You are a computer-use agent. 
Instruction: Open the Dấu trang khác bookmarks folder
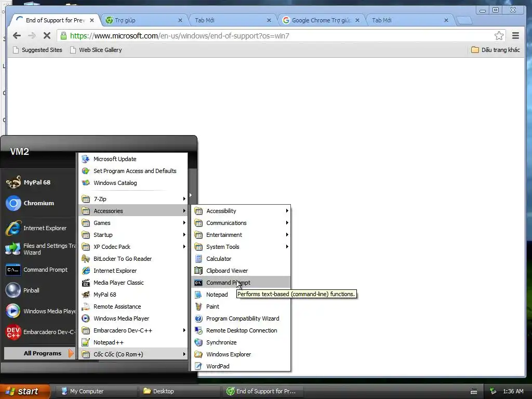click(496, 50)
